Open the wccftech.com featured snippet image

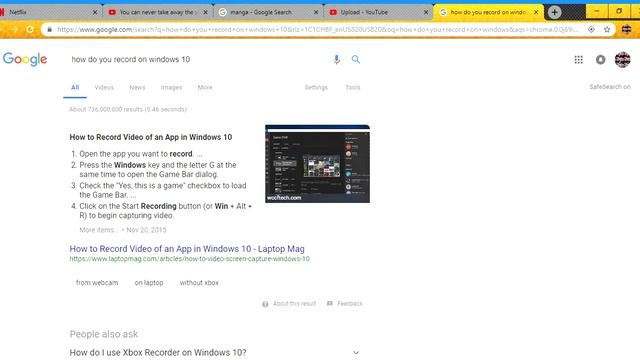[x=317, y=164]
